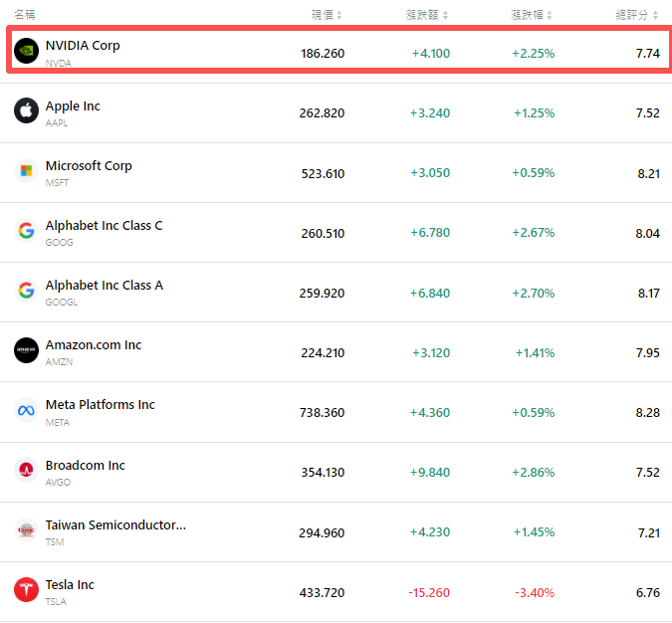
Task: Click the Apple logo icon
Action: (26, 110)
